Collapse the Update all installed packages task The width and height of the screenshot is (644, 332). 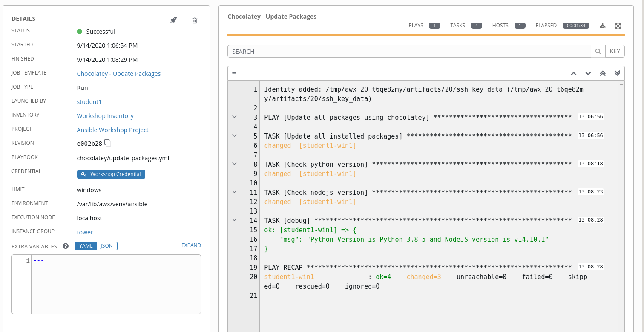[234, 136]
